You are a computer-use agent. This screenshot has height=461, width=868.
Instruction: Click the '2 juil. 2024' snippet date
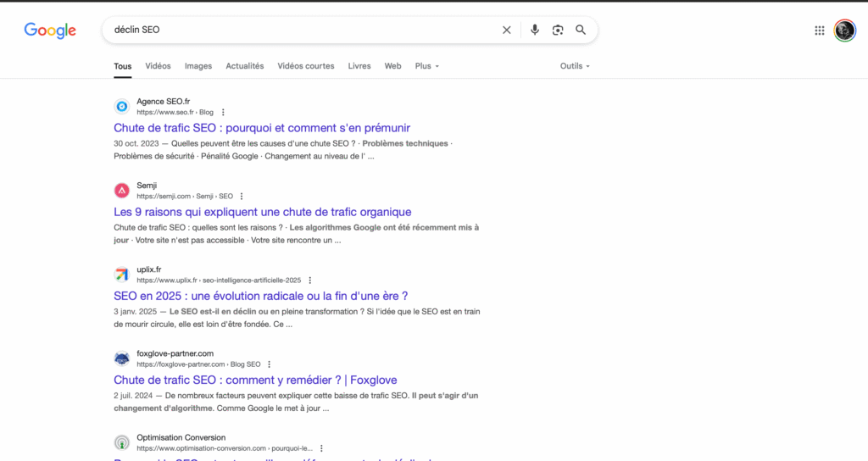(x=133, y=396)
